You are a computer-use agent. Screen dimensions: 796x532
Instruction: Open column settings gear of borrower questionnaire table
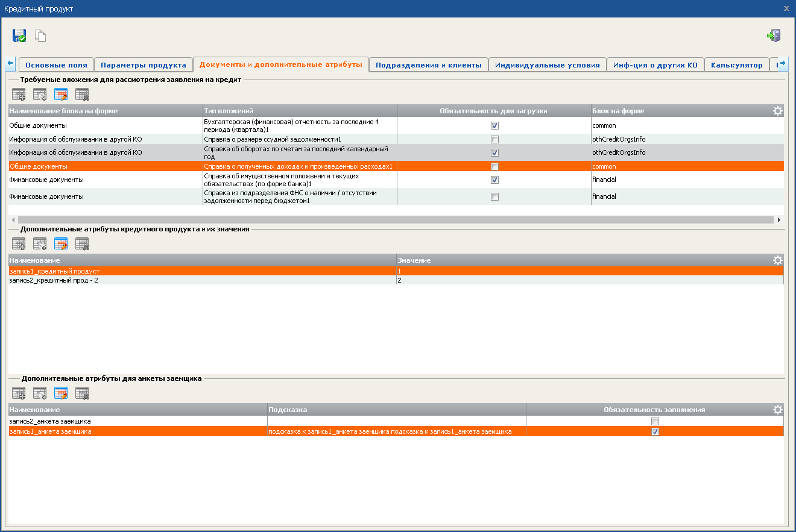(778, 410)
